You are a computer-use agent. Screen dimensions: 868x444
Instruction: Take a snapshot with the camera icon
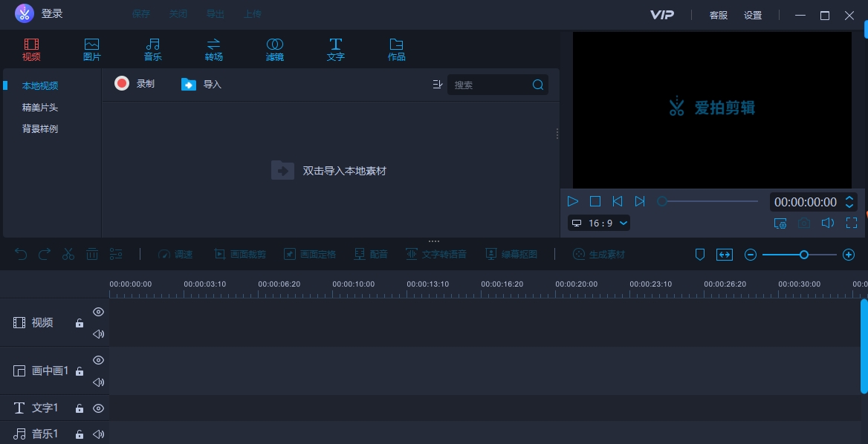click(x=804, y=223)
